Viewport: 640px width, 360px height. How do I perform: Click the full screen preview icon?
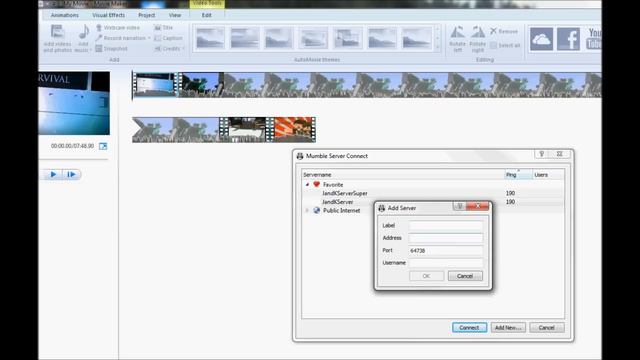tap(103, 146)
